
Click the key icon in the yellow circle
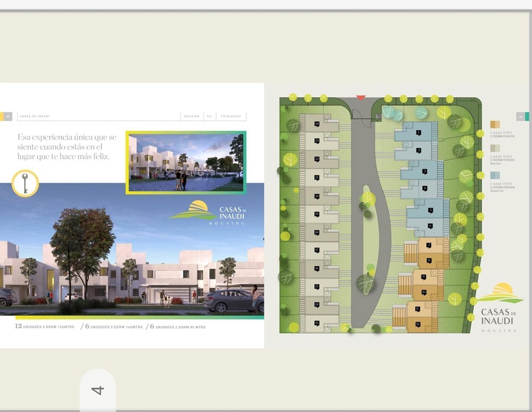coord(24,183)
